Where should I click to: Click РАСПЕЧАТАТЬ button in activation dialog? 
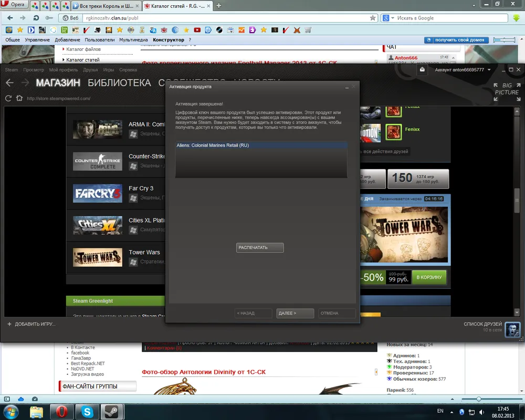tap(260, 247)
